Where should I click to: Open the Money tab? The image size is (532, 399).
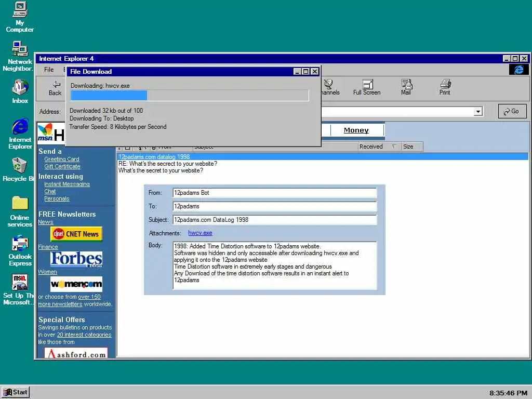point(356,130)
